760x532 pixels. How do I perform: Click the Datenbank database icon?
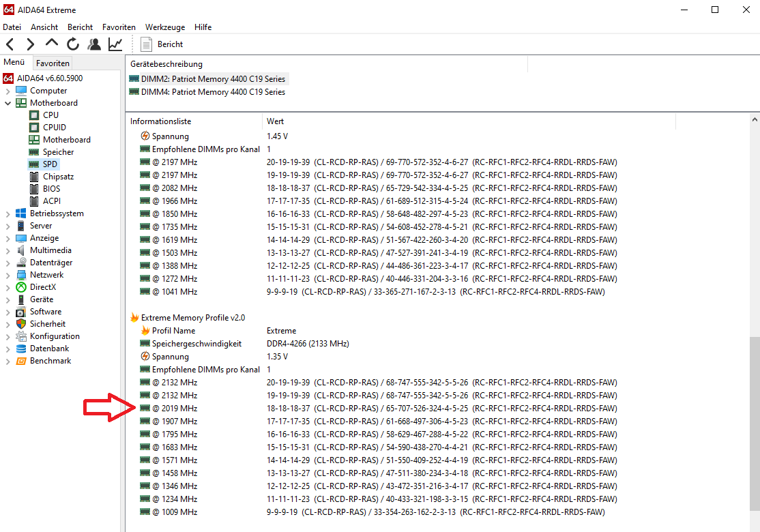point(21,349)
